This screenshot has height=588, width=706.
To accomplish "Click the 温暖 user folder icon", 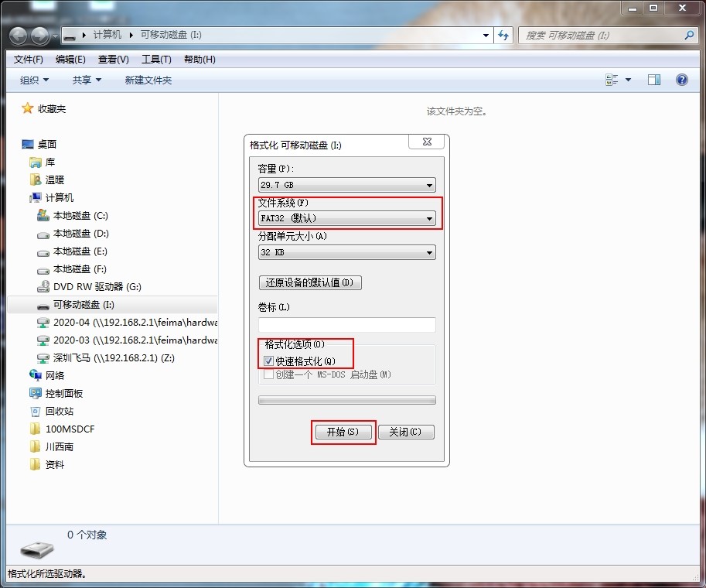I will pyautogui.click(x=36, y=179).
